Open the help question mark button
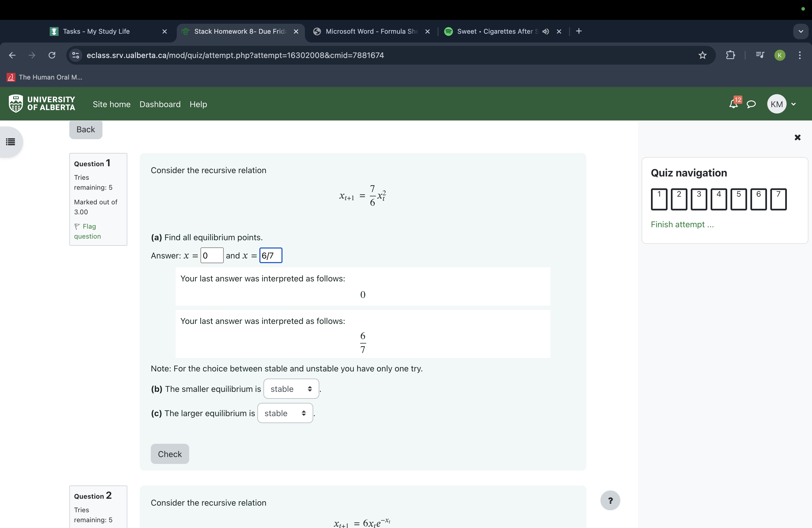Screen dimensions: 812x528 coord(610,500)
